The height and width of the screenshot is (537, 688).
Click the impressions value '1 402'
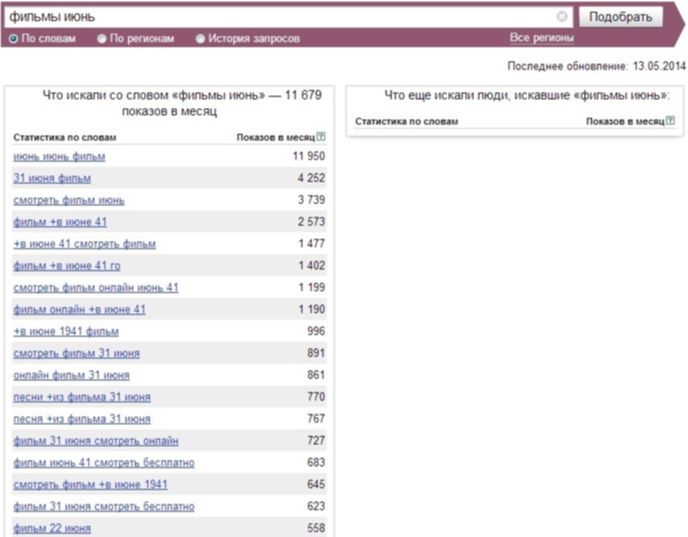312,265
